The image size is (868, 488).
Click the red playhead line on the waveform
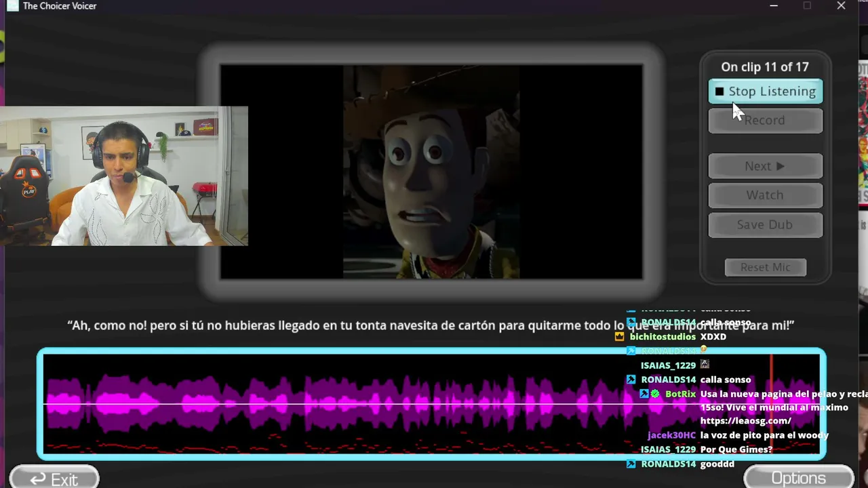[771, 403]
